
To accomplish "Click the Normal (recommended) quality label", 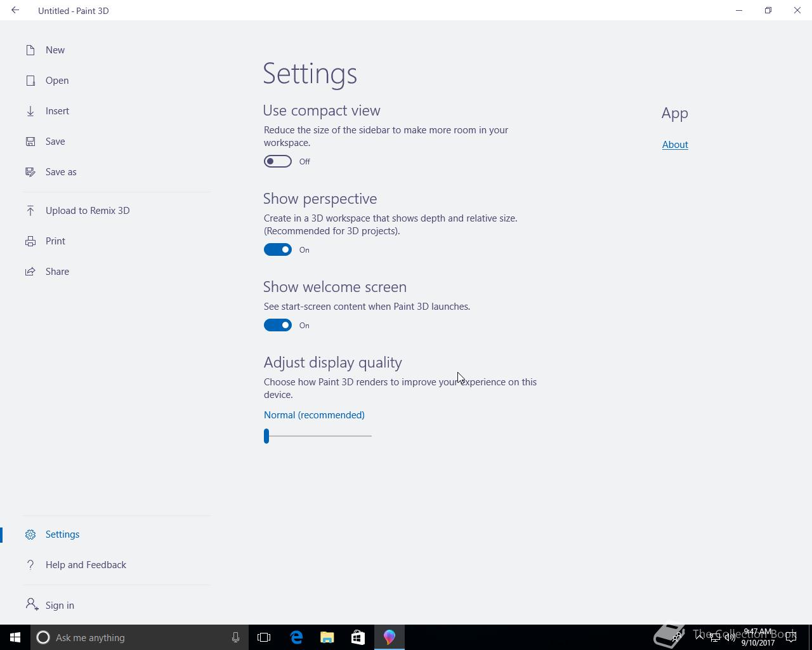I will point(314,415).
